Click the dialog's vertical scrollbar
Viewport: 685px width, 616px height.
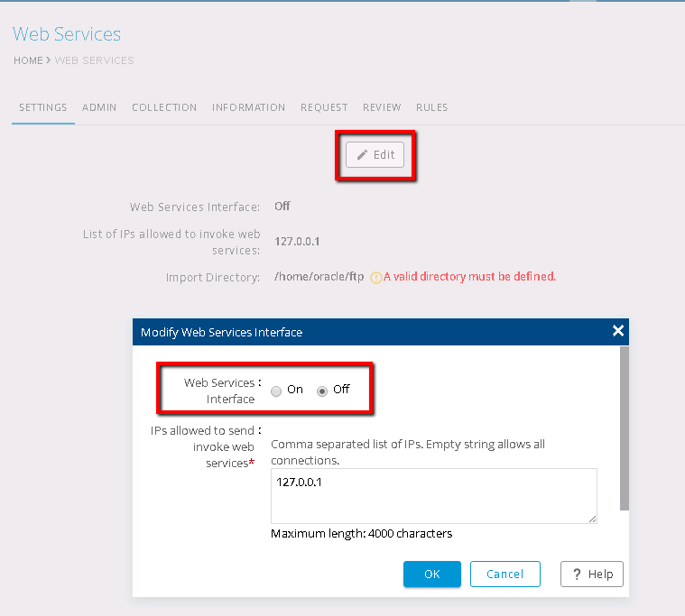tap(624, 428)
